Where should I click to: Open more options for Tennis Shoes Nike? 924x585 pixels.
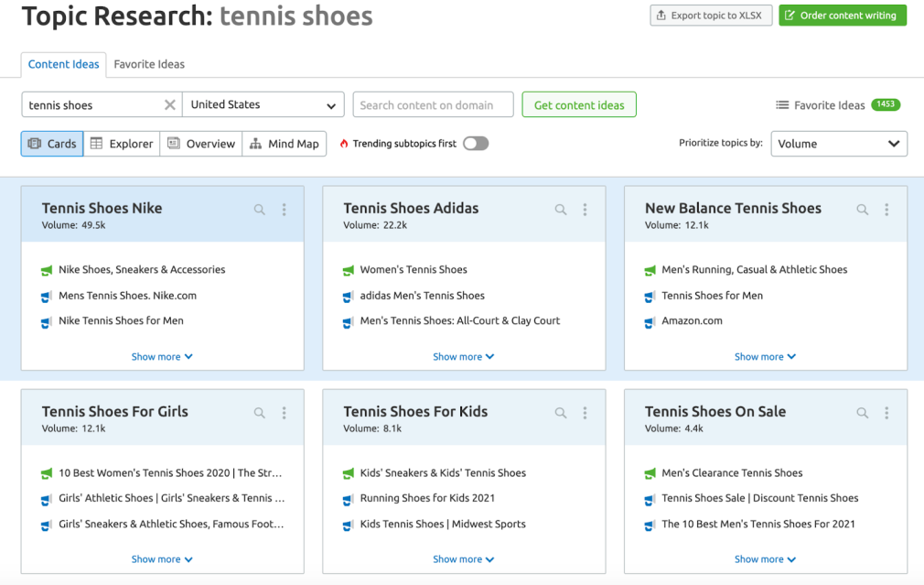284,210
